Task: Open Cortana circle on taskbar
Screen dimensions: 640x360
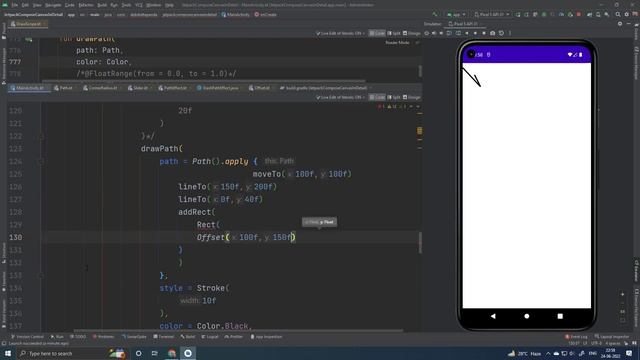Action: coord(138,353)
